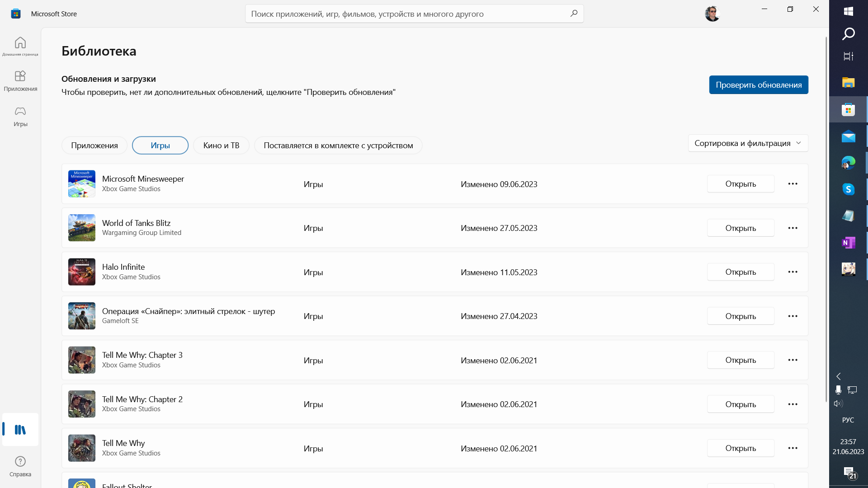
Task: Open more options for Tell Me Why: Chapter 3
Action: click(793, 360)
